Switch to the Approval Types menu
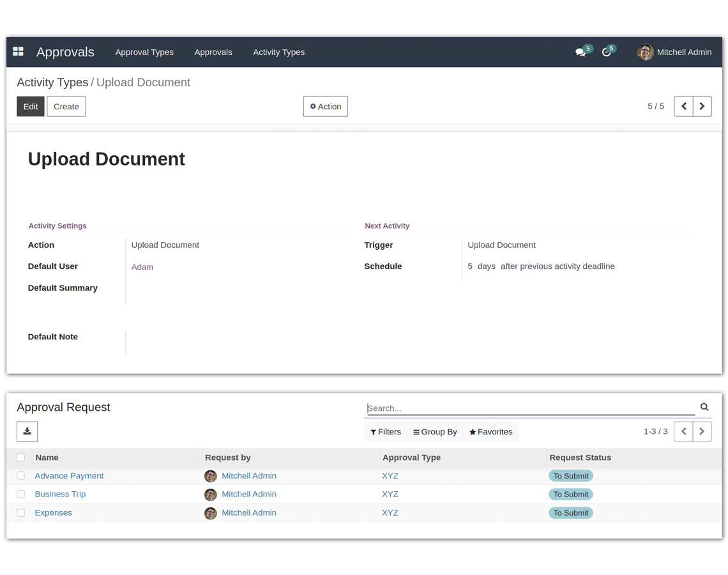This screenshot has height=575, width=728. click(x=144, y=52)
